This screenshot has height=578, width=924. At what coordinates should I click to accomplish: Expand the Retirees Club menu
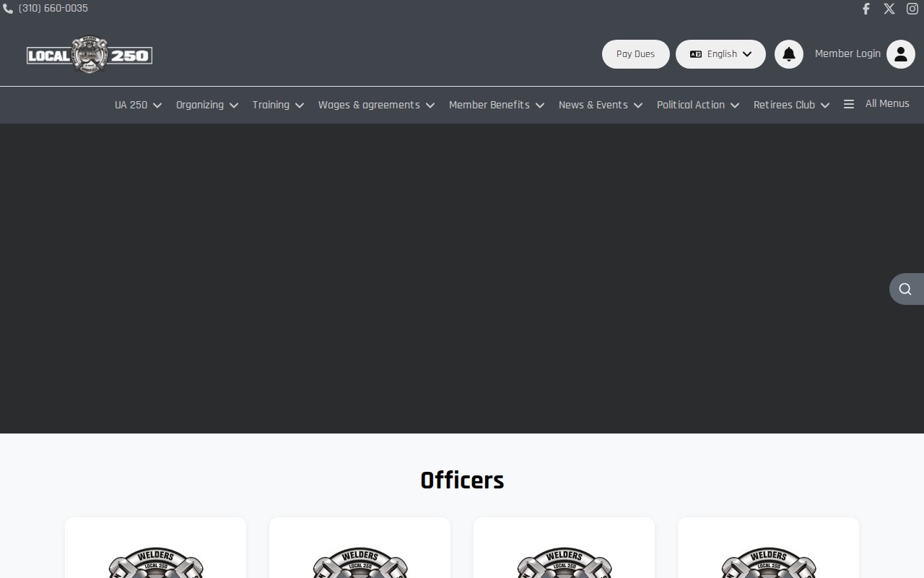791,105
